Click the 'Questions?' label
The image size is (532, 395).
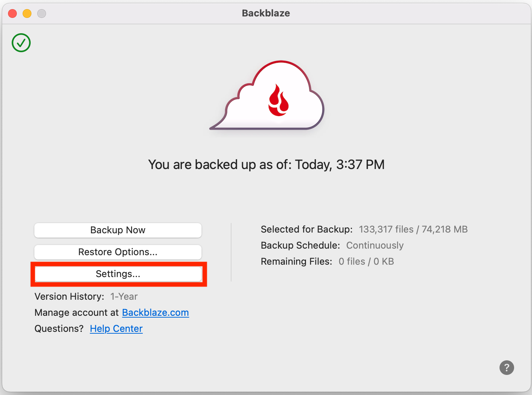pos(59,329)
